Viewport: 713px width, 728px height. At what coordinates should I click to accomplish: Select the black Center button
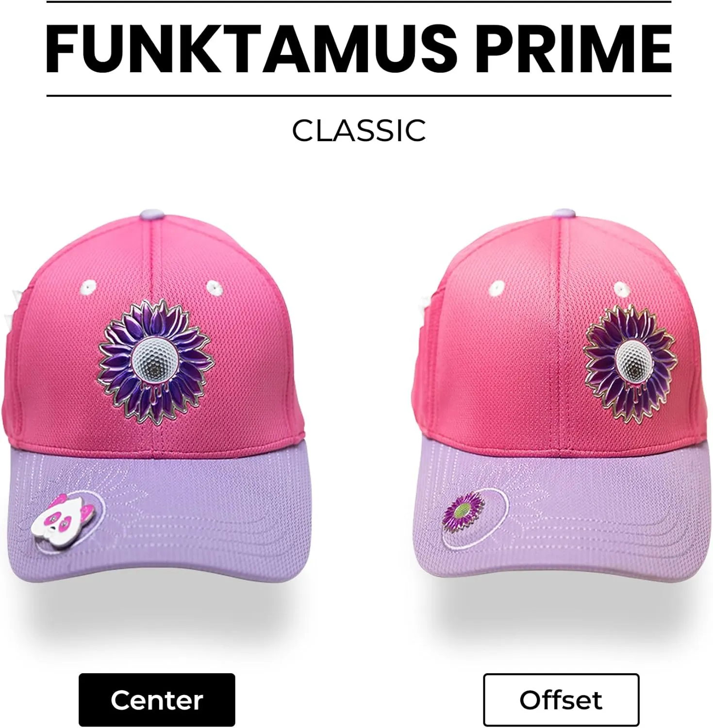coord(157,699)
